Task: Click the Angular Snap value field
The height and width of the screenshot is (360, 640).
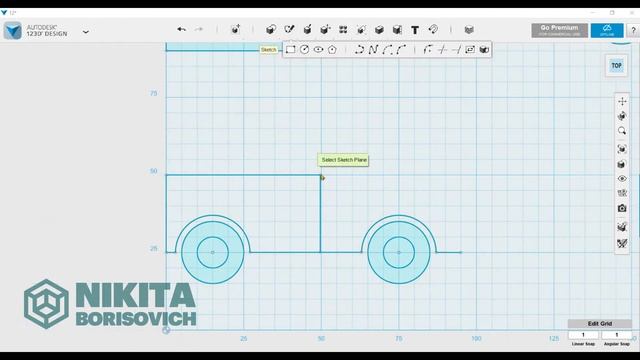Action: coord(616,335)
